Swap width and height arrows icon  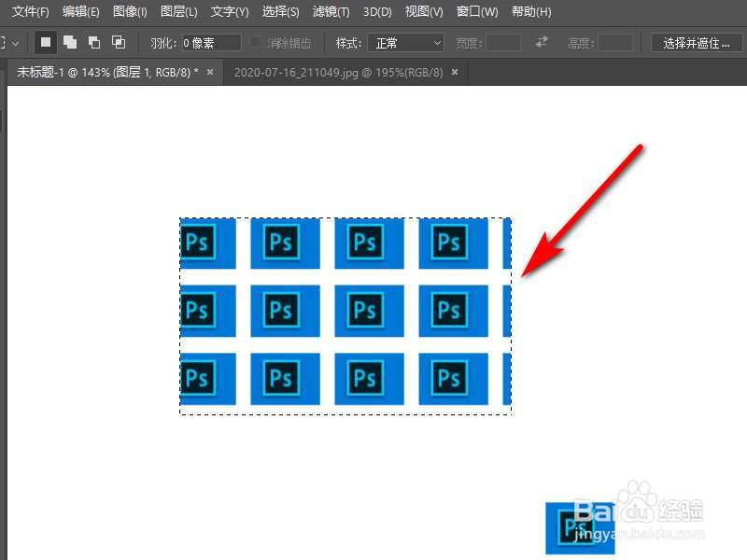point(542,42)
